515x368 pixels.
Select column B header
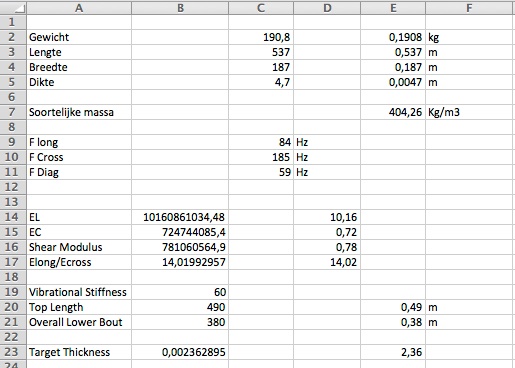(180, 8)
